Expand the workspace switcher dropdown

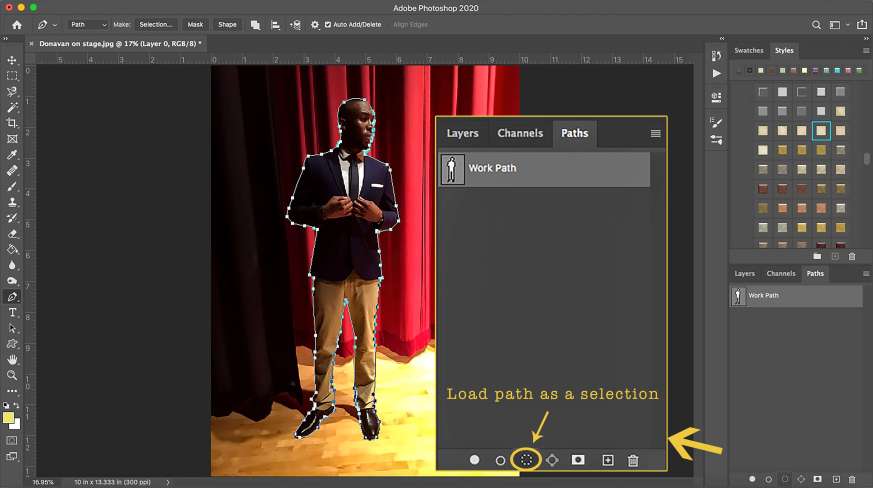[x=842, y=24]
